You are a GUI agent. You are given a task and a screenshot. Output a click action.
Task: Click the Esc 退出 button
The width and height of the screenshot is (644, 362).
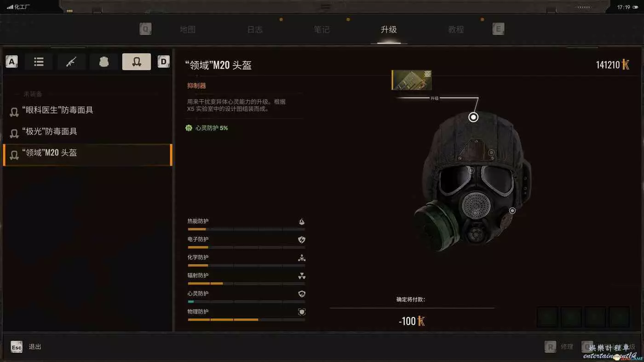point(26,347)
